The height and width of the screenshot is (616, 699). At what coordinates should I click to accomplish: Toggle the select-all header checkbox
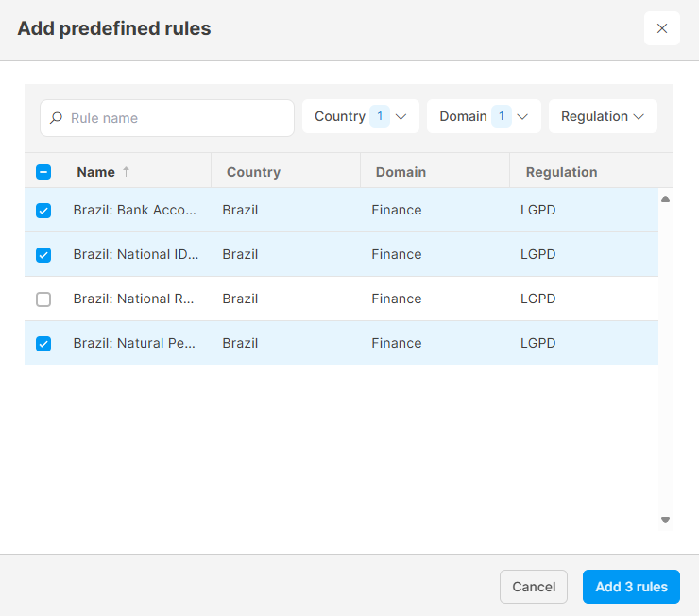43,172
